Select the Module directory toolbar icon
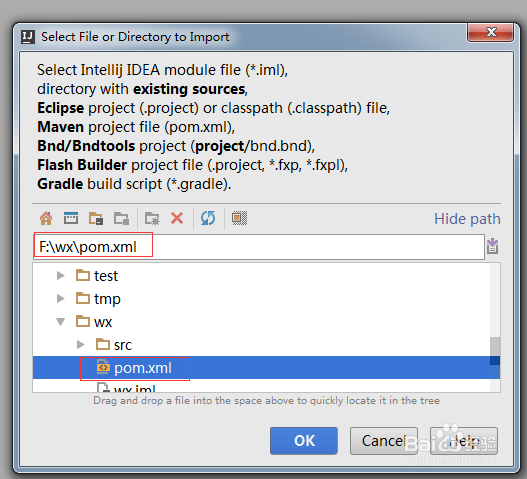 (x=121, y=218)
